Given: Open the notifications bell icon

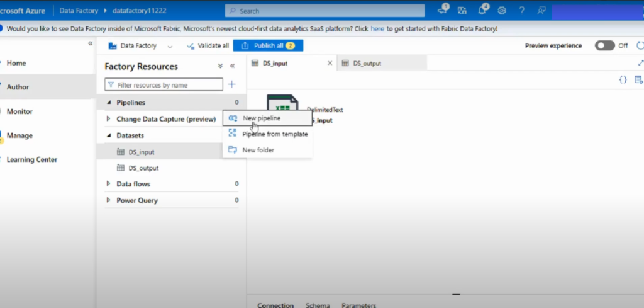Looking at the screenshot, I should 482,10.
